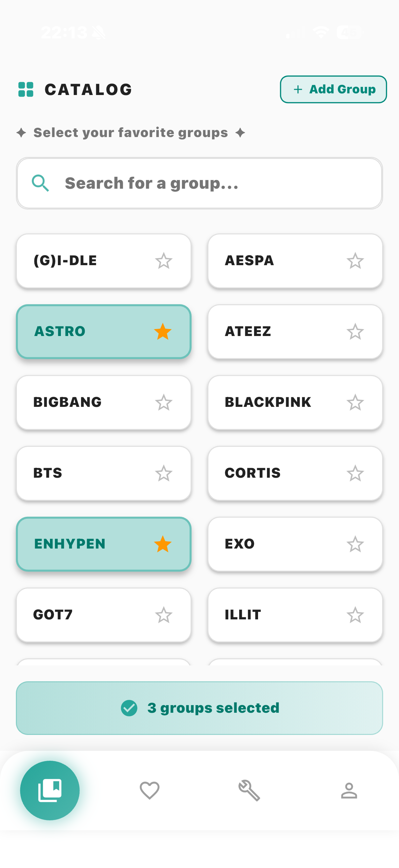The width and height of the screenshot is (399, 868).
Task: Open the favorites heart tab
Action: point(150,790)
